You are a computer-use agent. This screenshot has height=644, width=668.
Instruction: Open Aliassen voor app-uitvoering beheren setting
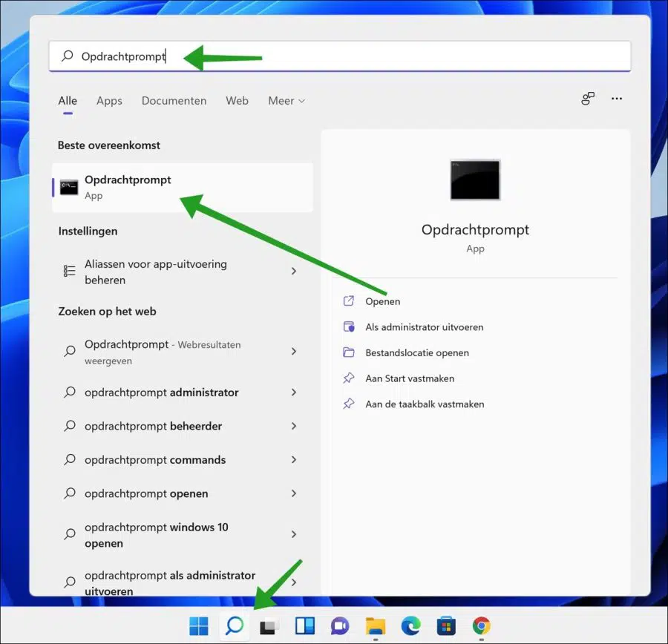183,272
